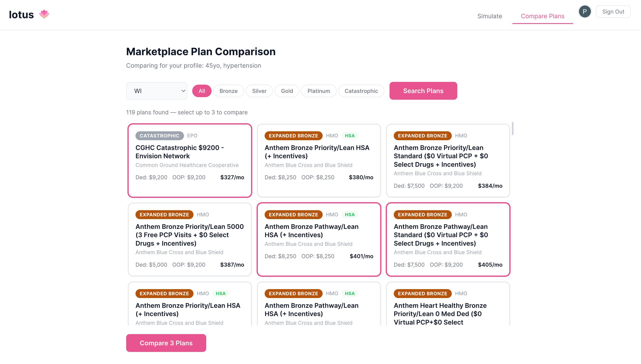Viewport: 641px width, 364px height.
Task: Click the plan list scrollbar thumb
Action: tap(513, 129)
